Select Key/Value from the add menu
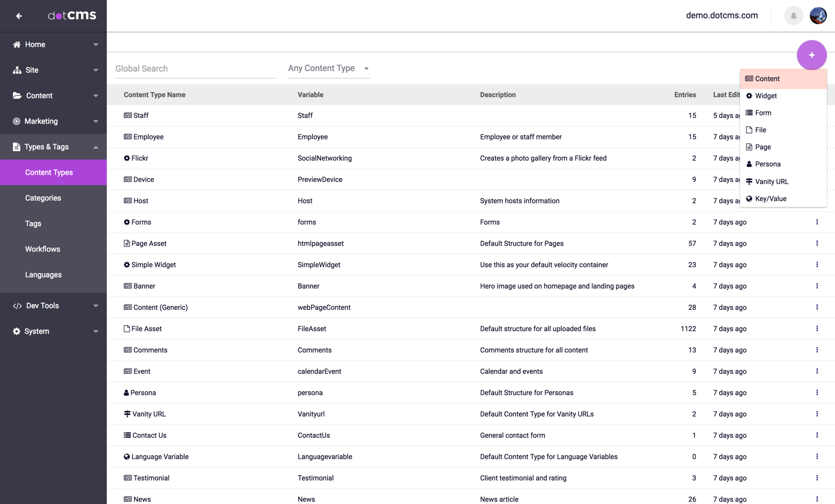Screen dimensions: 835x504 (x=770, y=198)
